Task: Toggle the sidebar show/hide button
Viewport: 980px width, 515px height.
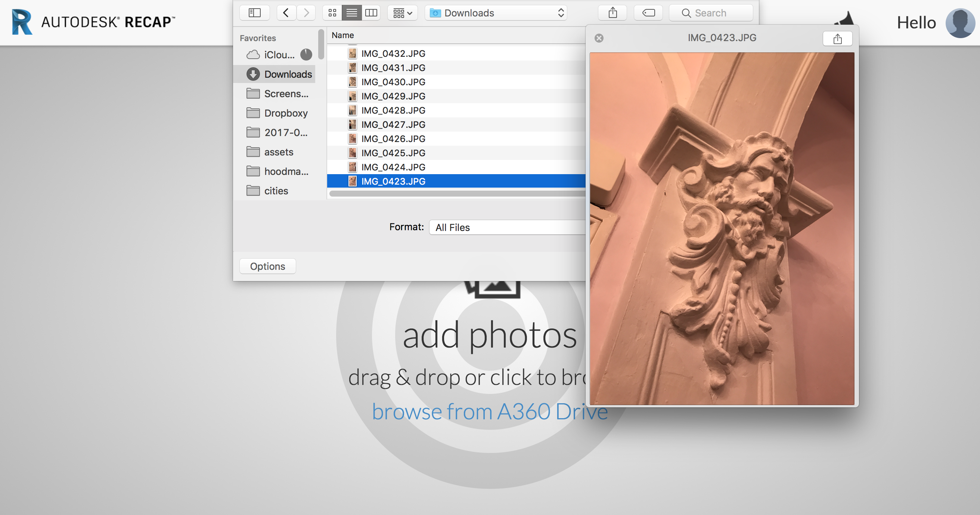Action: [254, 13]
